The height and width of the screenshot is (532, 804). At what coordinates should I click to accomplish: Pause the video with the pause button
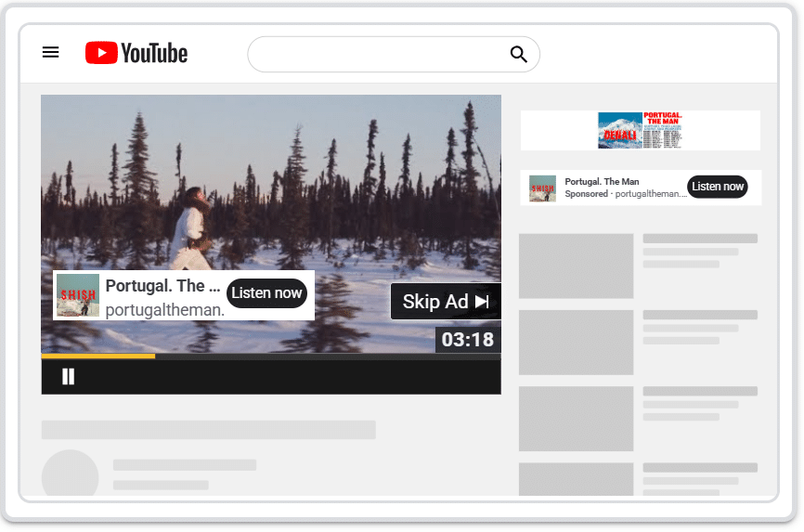(68, 376)
